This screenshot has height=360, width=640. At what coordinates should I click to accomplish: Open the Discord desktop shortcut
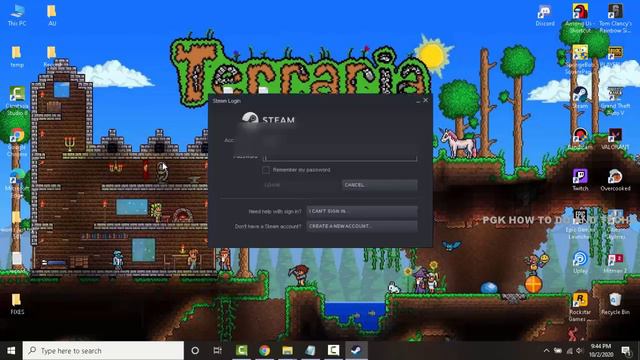544,16
